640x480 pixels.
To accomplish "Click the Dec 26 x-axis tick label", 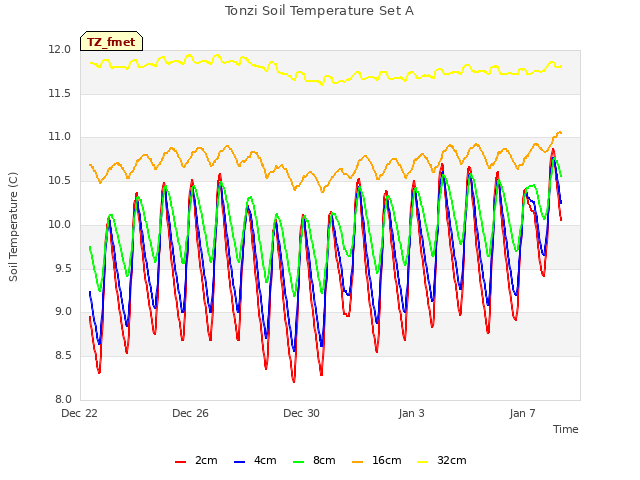I will point(190,413).
